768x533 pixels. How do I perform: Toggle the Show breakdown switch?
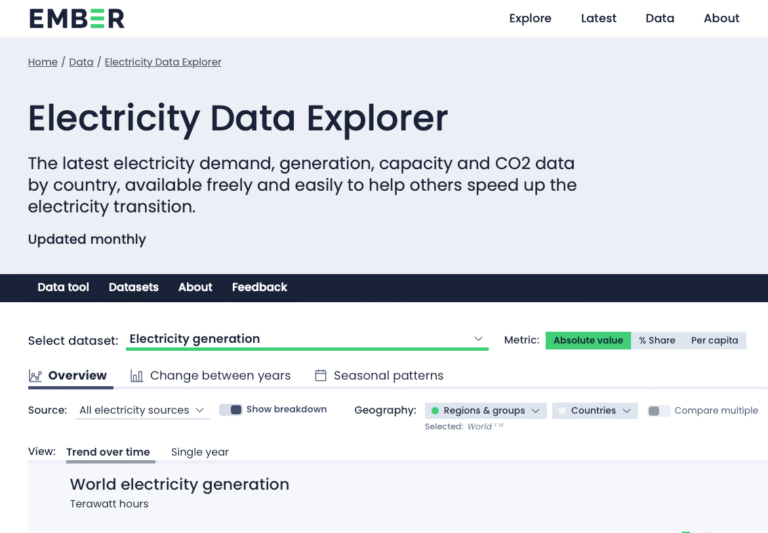point(231,410)
